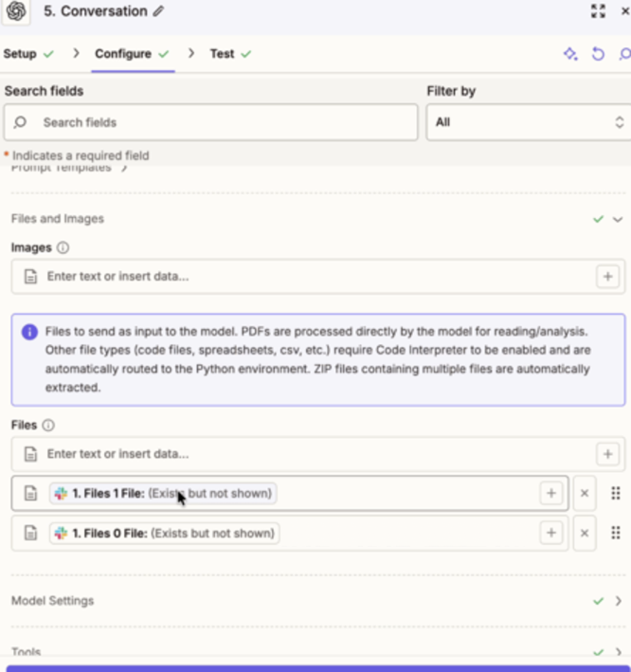Click the plus button in Images field
631x672 pixels.
[x=606, y=277]
